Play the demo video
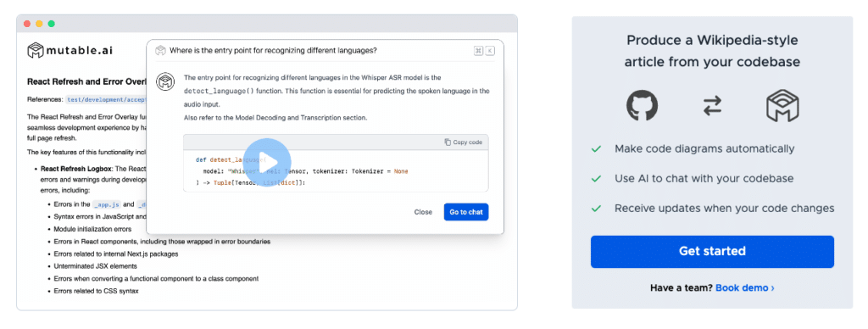Image resolution: width=868 pixels, height=329 pixels. tap(266, 162)
